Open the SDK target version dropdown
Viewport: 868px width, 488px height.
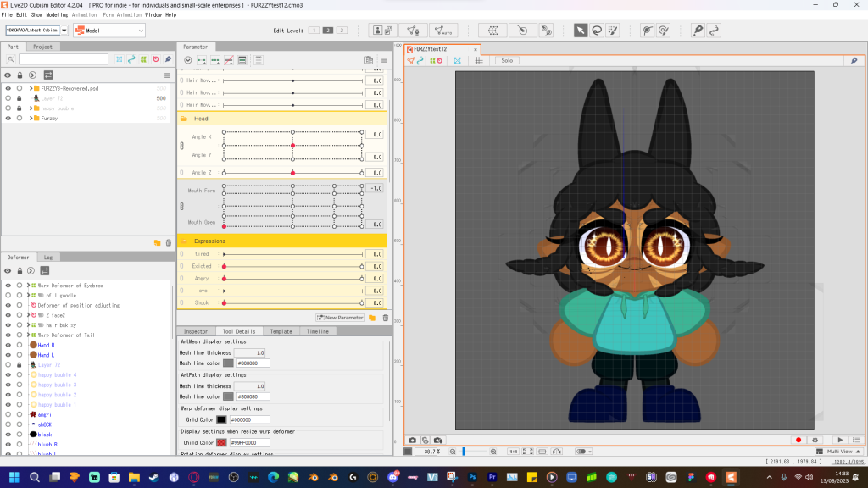coord(64,30)
